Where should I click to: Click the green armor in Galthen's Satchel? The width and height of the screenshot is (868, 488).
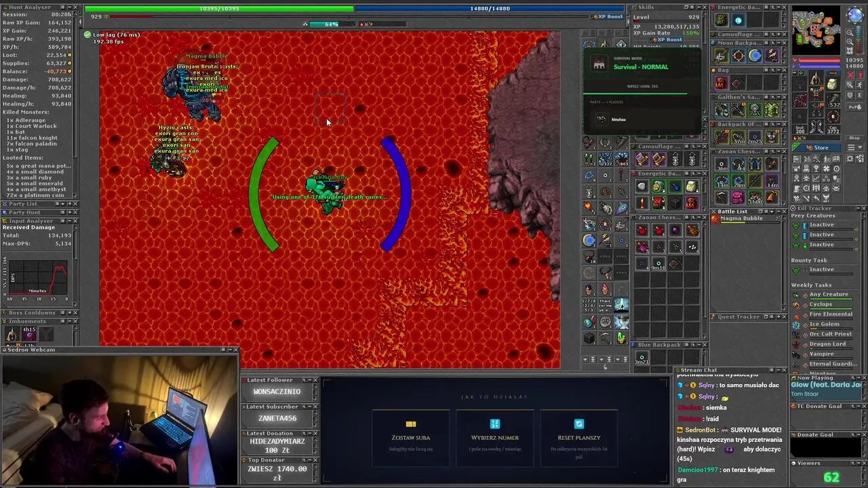point(772,110)
